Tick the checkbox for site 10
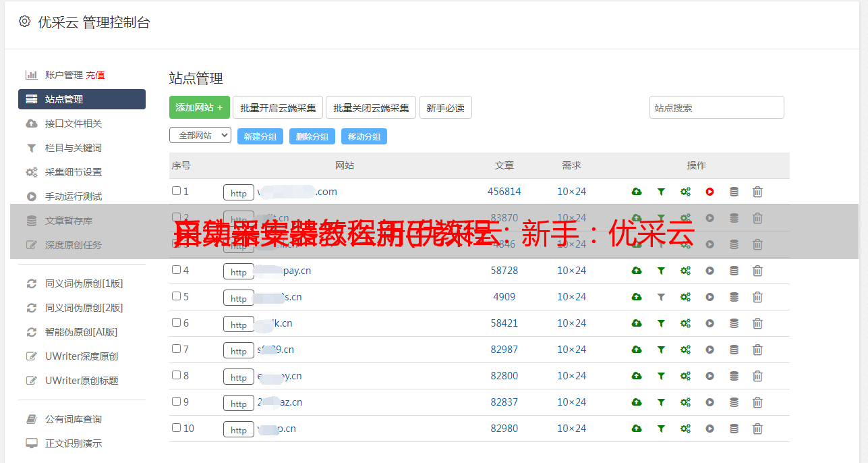This screenshot has height=463, width=868. click(x=176, y=428)
